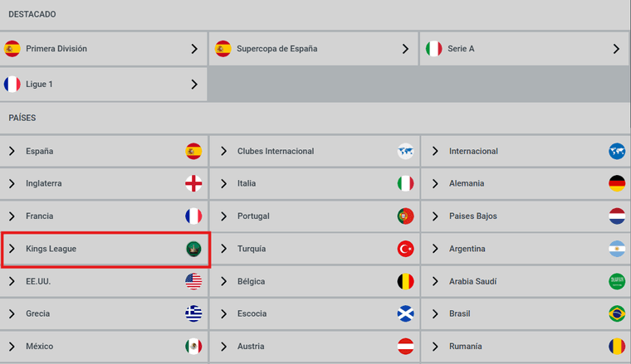The height and width of the screenshot is (364, 631).
Task: Open Supercopa de España featured tile
Action: click(314, 49)
